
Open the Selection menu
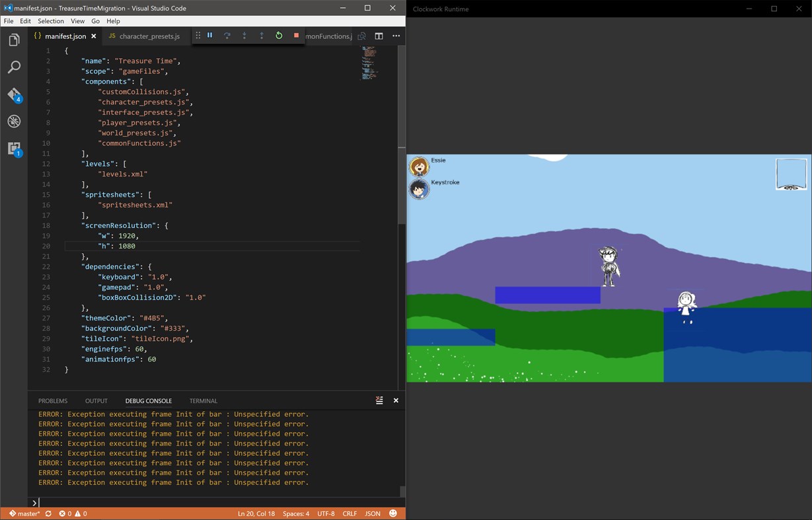(51, 21)
